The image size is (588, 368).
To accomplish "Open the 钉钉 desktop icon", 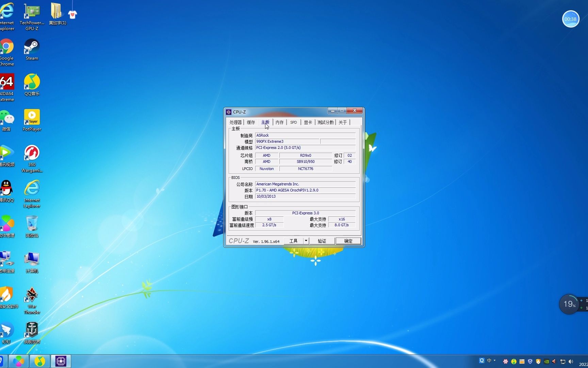I will point(7,333).
